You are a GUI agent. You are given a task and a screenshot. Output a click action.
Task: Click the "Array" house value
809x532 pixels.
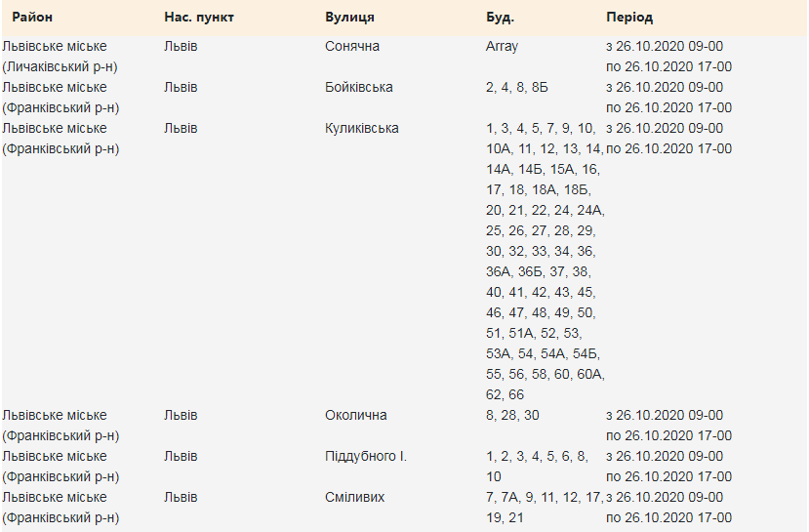(502, 47)
